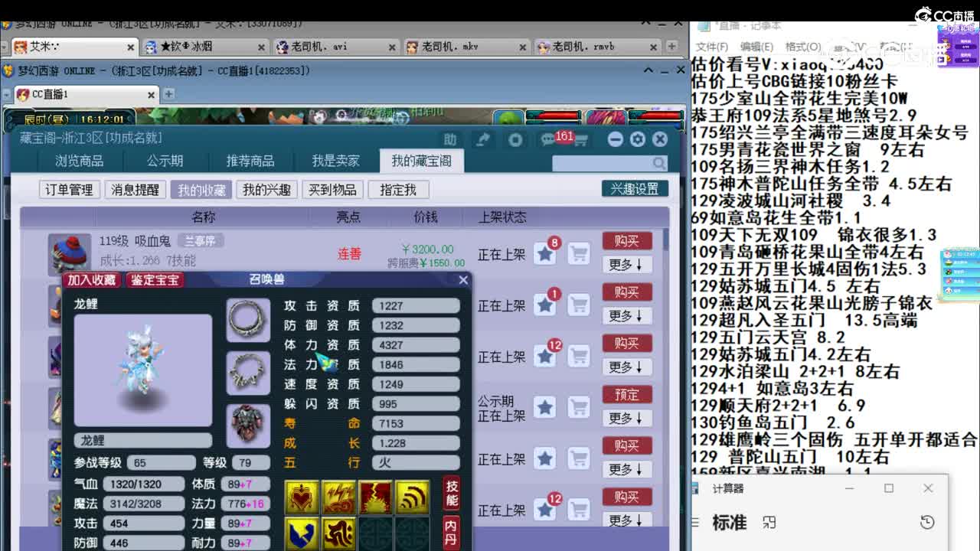Toggle favorite star with badge 1
The width and height of the screenshot is (980, 551).
(545, 305)
